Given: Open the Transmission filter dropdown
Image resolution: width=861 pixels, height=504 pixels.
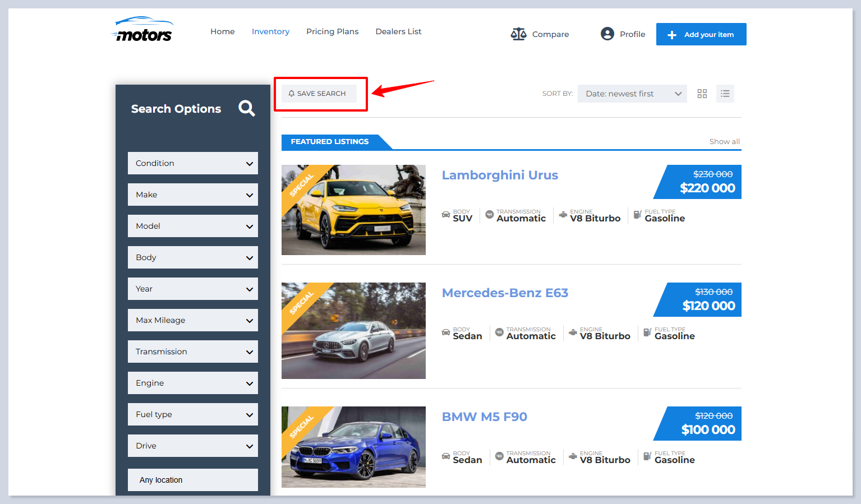Looking at the screenshot, I should tap(192, 352).
